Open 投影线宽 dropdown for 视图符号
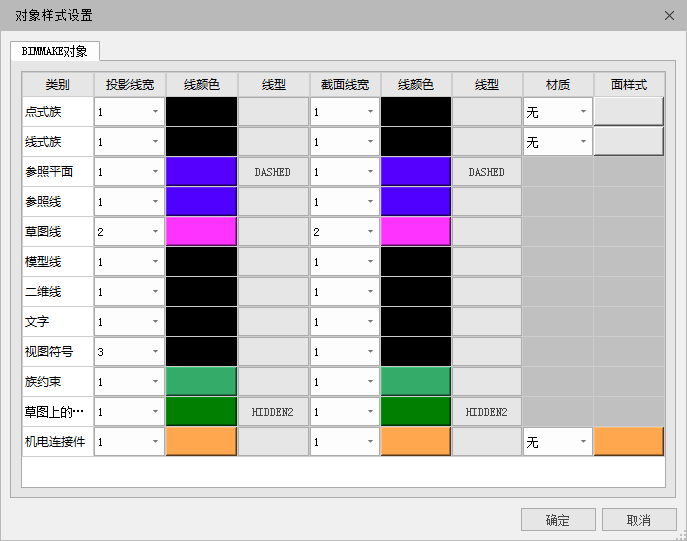Viewport: 687px width, 541px height. (129, 352)
